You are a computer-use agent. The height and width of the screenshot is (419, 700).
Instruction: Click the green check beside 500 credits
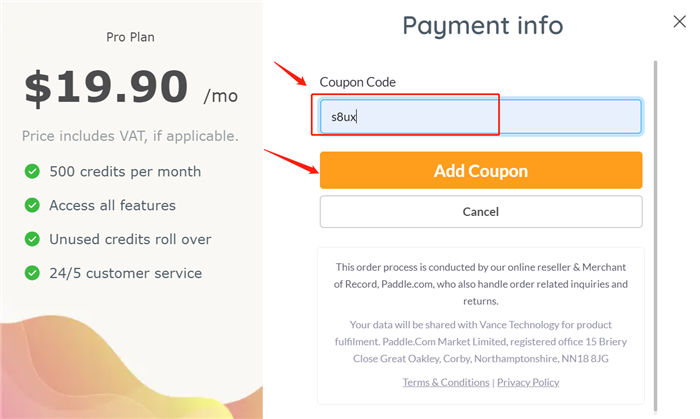32,171
